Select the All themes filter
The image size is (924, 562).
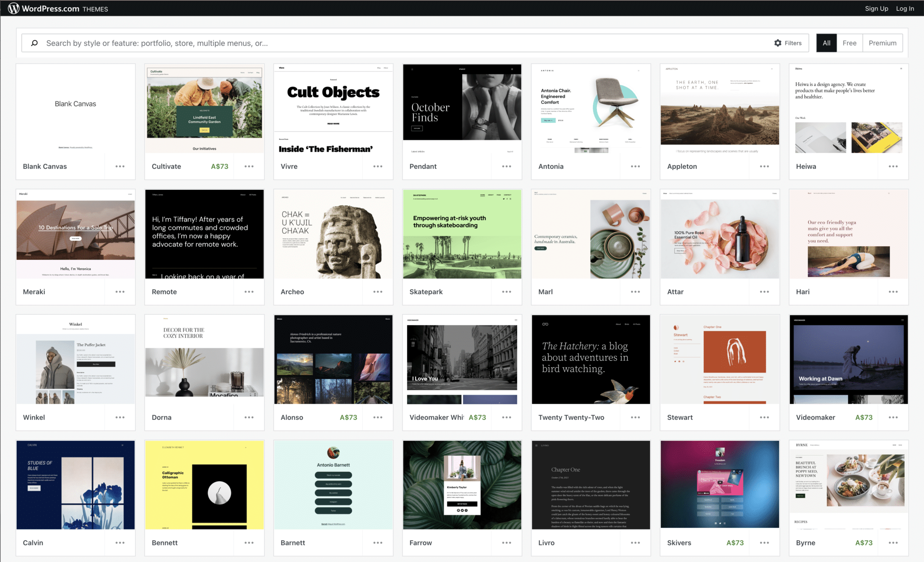826,43
